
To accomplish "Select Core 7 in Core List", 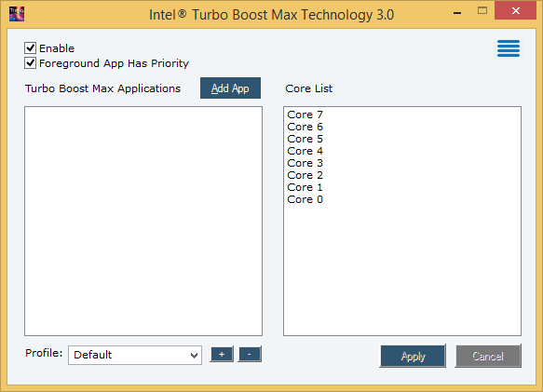I will point(305,115).
